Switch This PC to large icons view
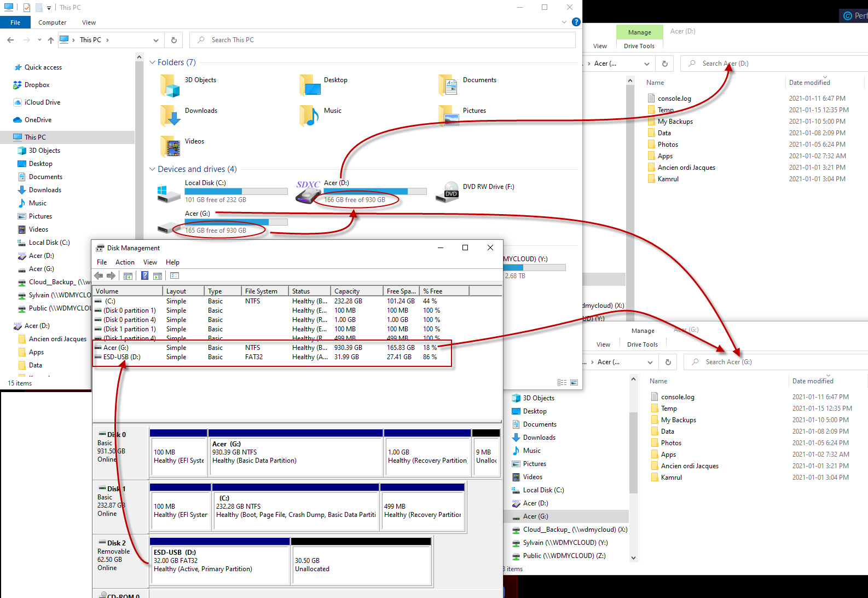This screenshot has height=598, width=868. [574, 383]
